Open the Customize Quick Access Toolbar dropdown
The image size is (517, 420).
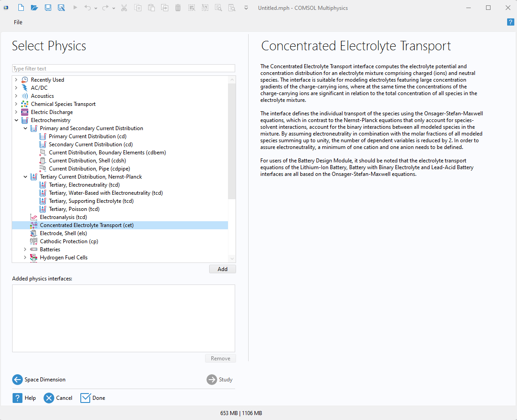pos(246,8)
